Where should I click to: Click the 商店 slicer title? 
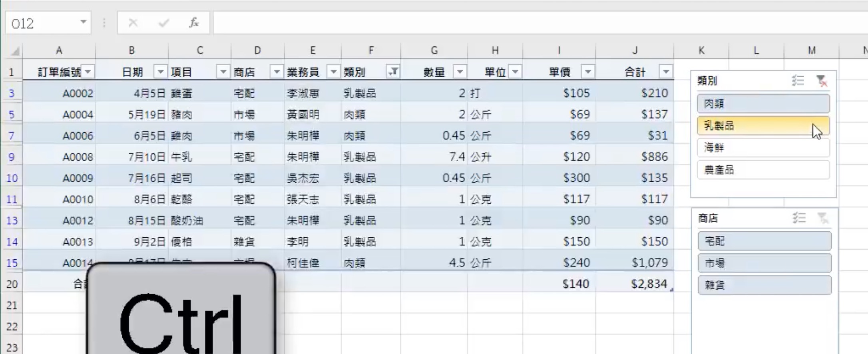708,218
